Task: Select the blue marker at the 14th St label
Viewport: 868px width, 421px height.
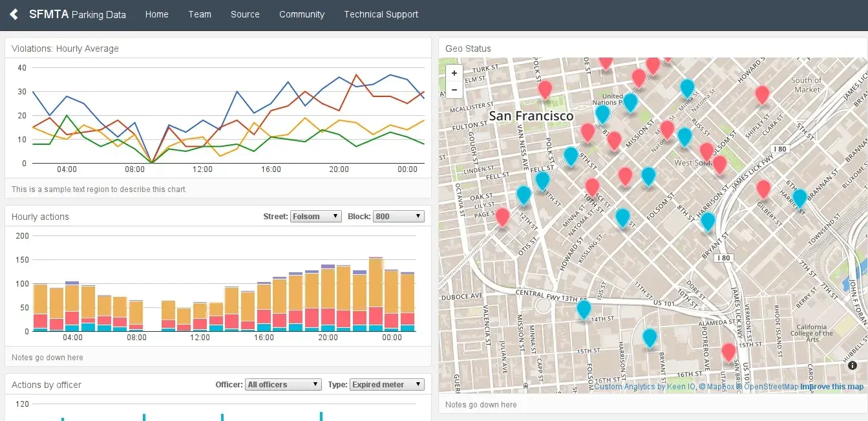Action: pyautogui.click(x=584, y=309)
